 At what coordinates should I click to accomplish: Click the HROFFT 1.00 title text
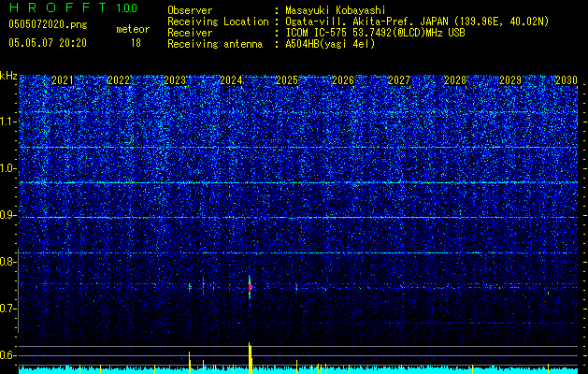pyautogui.click(x=73, y=7)
